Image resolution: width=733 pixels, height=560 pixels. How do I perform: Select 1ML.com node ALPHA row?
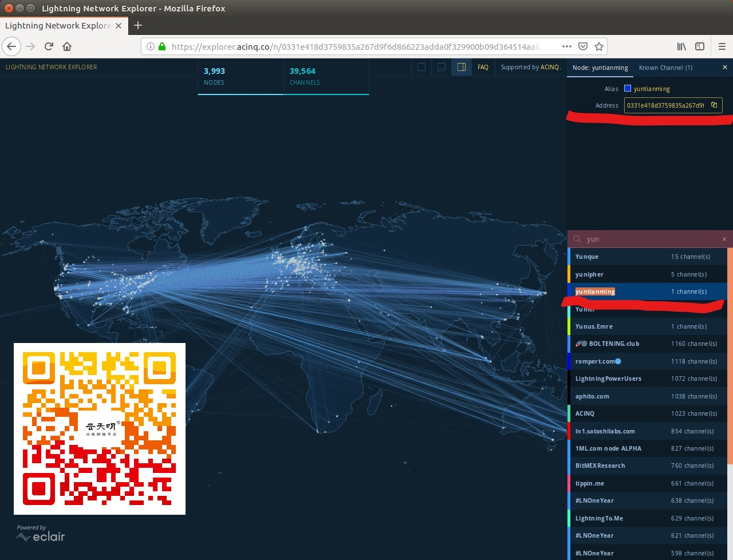(x=647, y=448)
